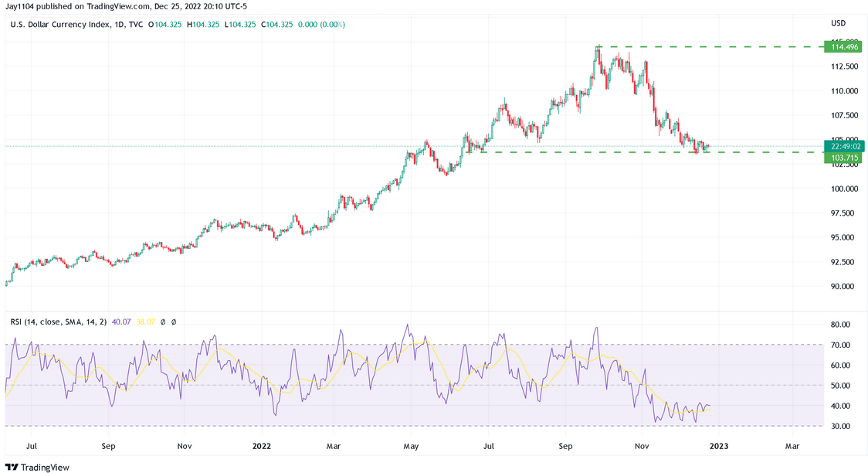The height and width of the screenshot is (473, 868).
Task: Click the O 104.325 open value in the legend
Action: (x=165, y=24)
